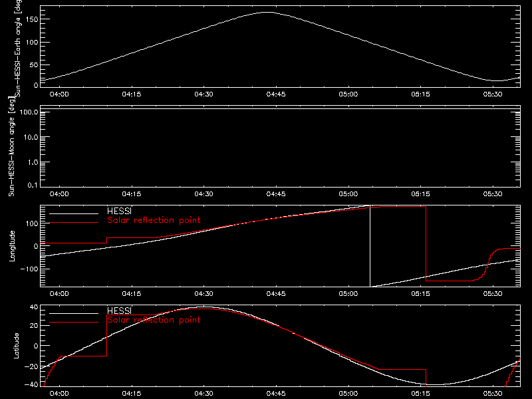Image resolution: width=532 pixels, height=399 pixels.
Task: Click 04:15 time label under Moon angle plot
Action: (x=131, y=194)
